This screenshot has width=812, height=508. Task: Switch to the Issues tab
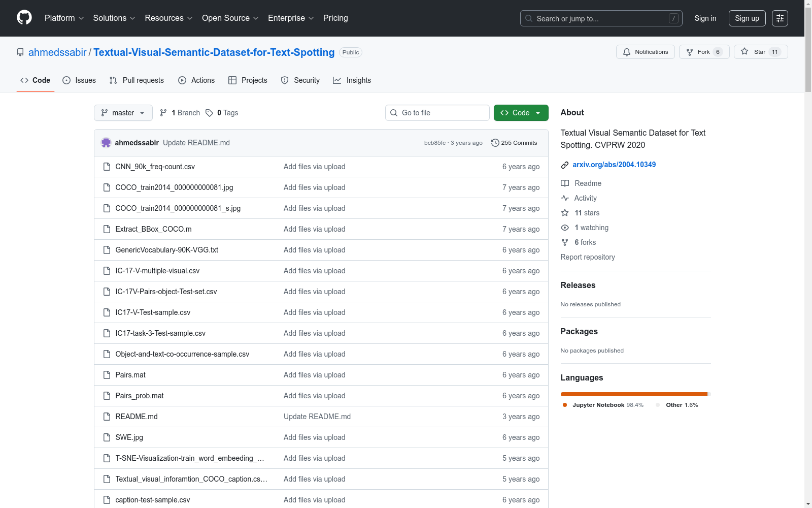pyautogui.click(x=79, y=80)
